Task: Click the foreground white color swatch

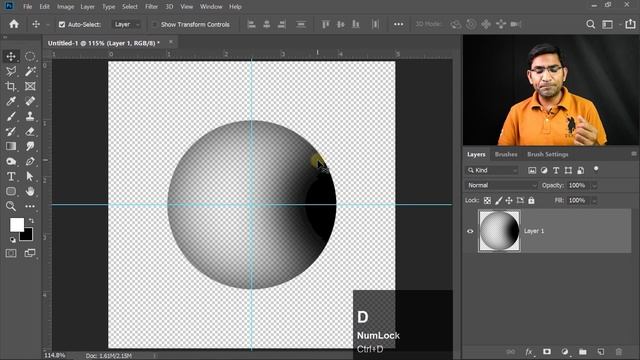Action: pos(17,225)
